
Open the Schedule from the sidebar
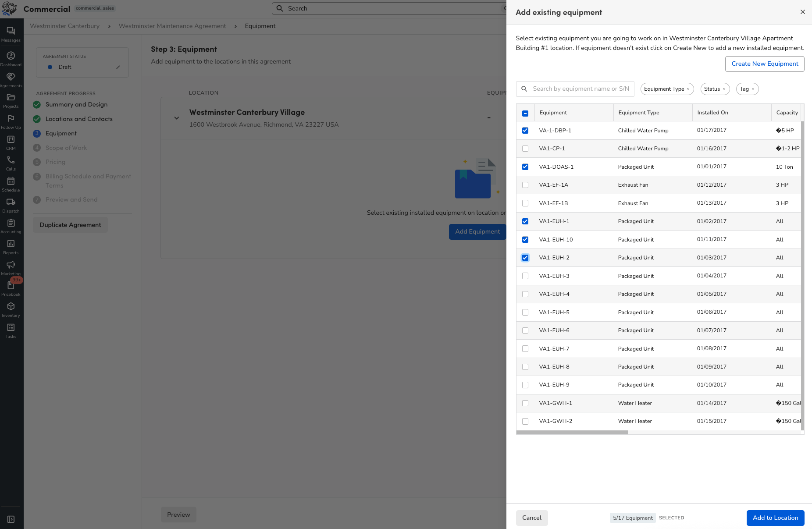[x=11, y=183]
